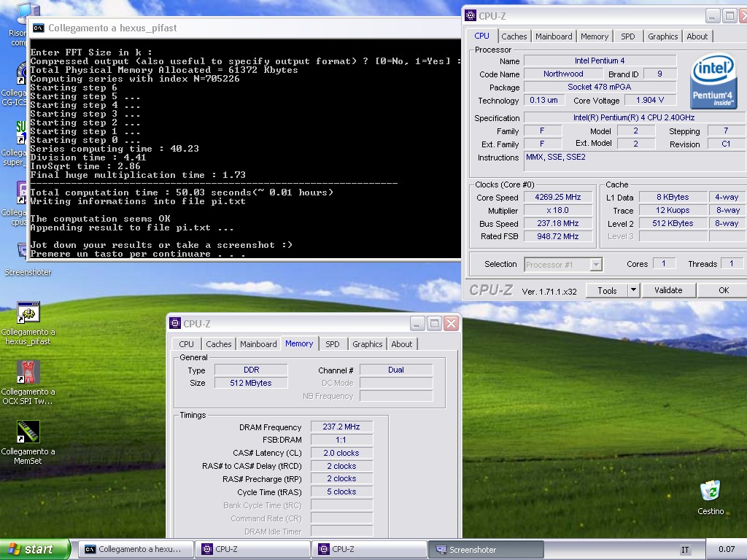Click the memory Type field DDR
This screenshot has height=560, width=747.
(x=251, y=370)
